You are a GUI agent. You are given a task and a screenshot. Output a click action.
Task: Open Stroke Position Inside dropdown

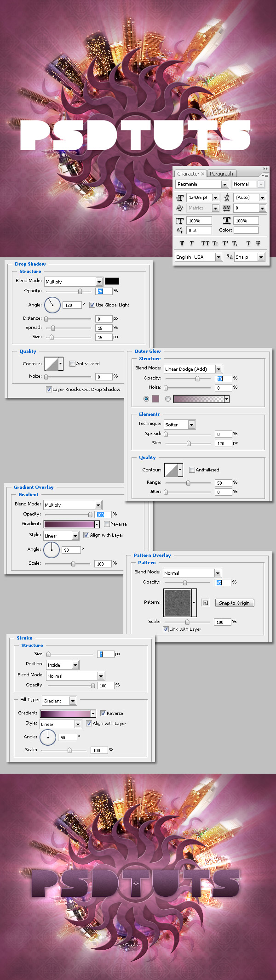75,665
